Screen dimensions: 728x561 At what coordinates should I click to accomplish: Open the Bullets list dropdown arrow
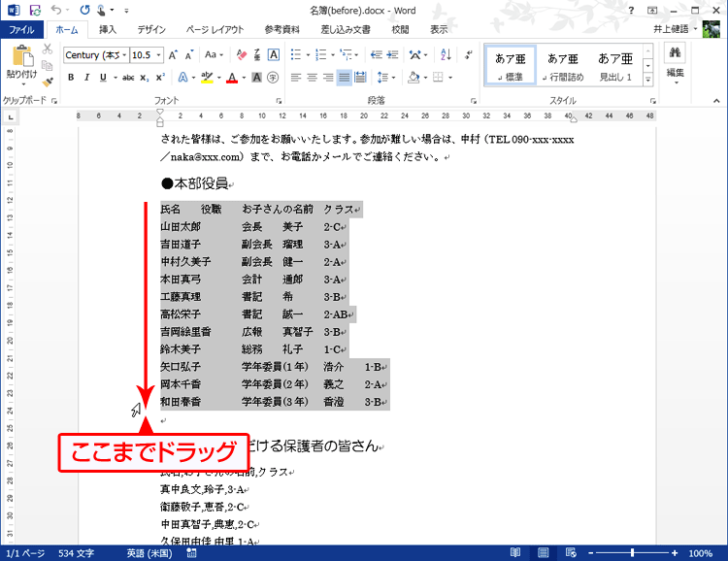point(308,55)
